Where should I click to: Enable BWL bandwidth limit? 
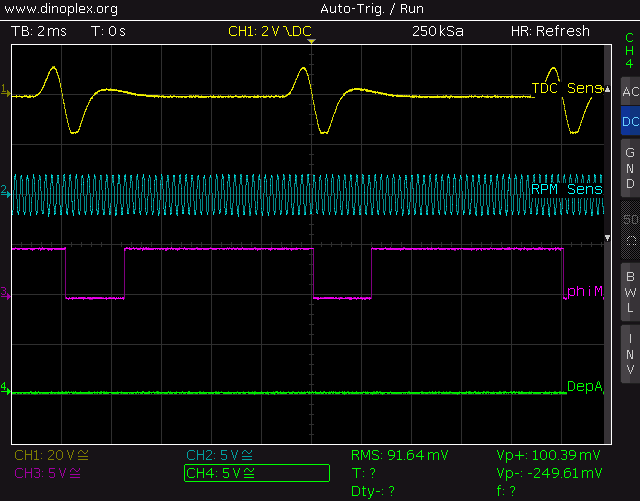pyautogui.click(x=629, y=292)
